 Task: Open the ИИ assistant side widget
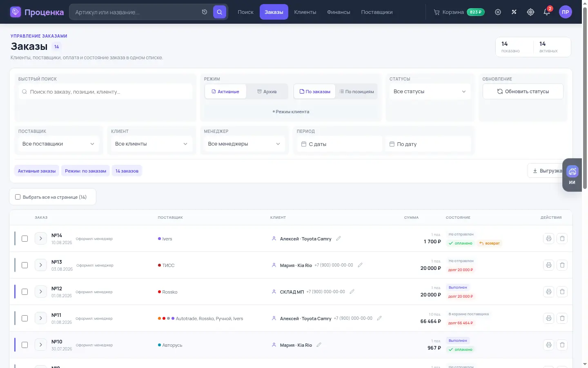click(x=572, y=175)
